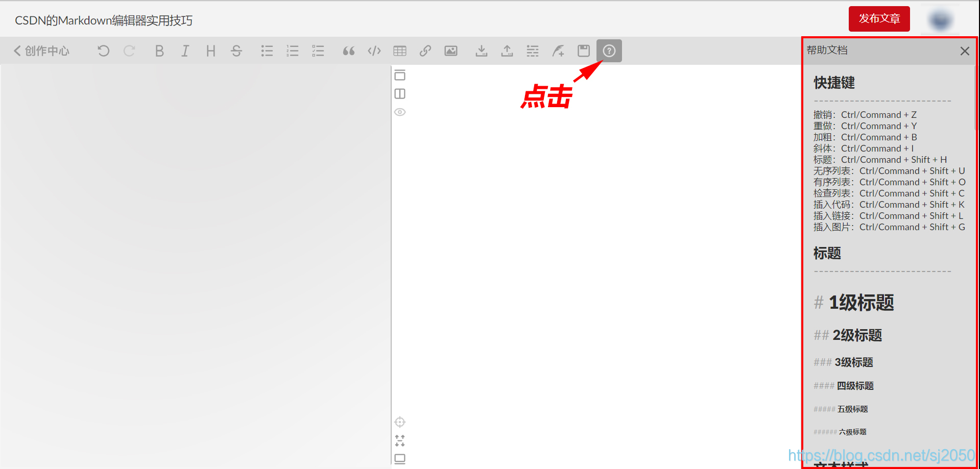Image resolution: width=980 pixels, height=469 pixels.
Task: Click the feather pen plus icon
Action: click(x=558, y=51)
